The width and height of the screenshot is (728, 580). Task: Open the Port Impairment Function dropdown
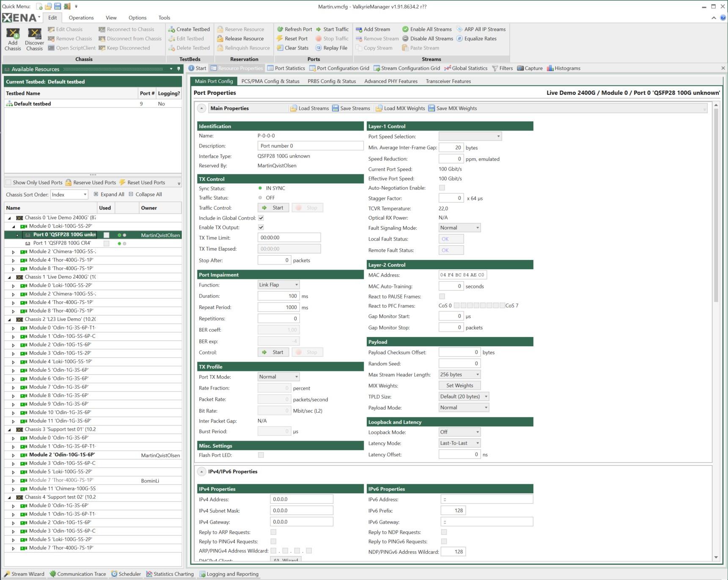(279, 285)
